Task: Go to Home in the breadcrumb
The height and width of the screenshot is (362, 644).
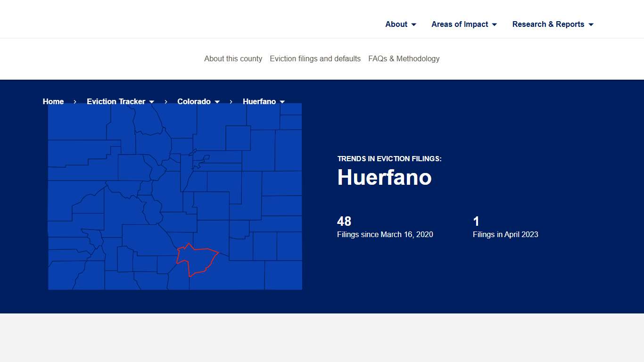Action: [x=53, y=102]
